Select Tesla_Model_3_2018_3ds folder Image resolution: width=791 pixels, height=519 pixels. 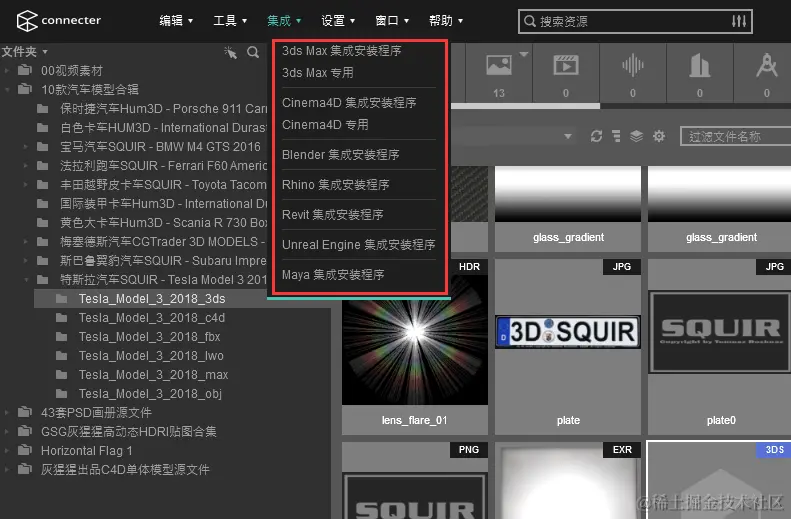click(x=151, y=299)
